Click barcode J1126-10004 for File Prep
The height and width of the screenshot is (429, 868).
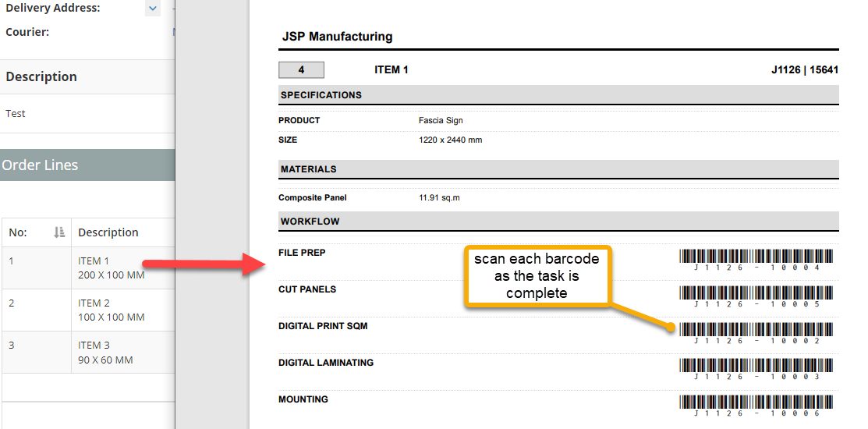coord(756,261)
